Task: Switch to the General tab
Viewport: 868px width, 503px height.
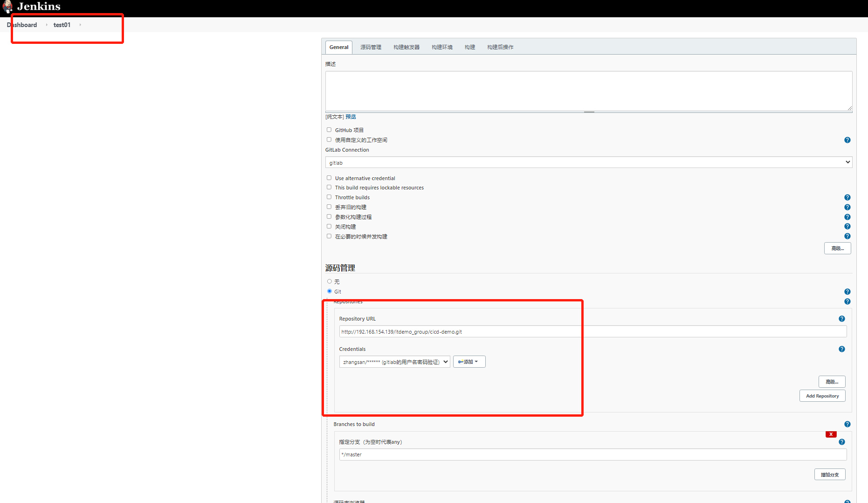Action: click(339, 47)
